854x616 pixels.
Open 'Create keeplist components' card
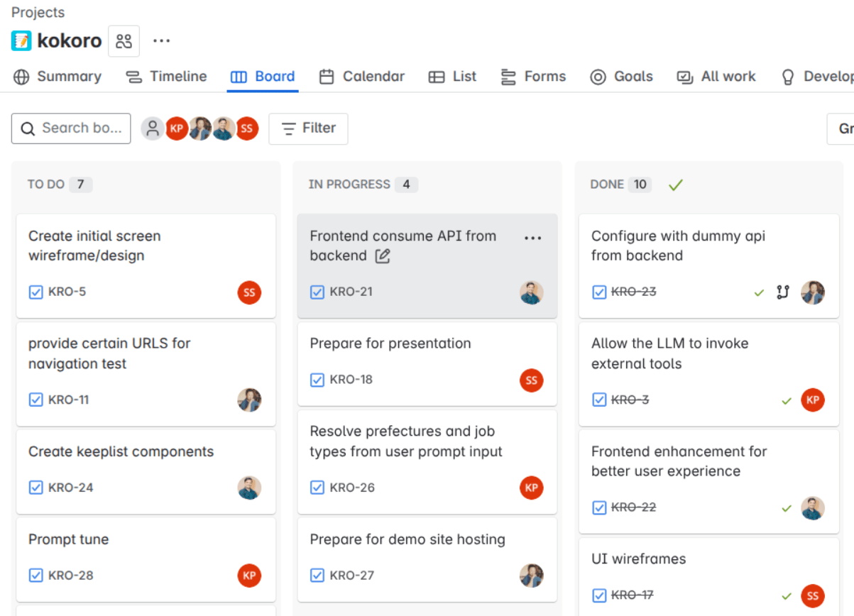[146, 471]
